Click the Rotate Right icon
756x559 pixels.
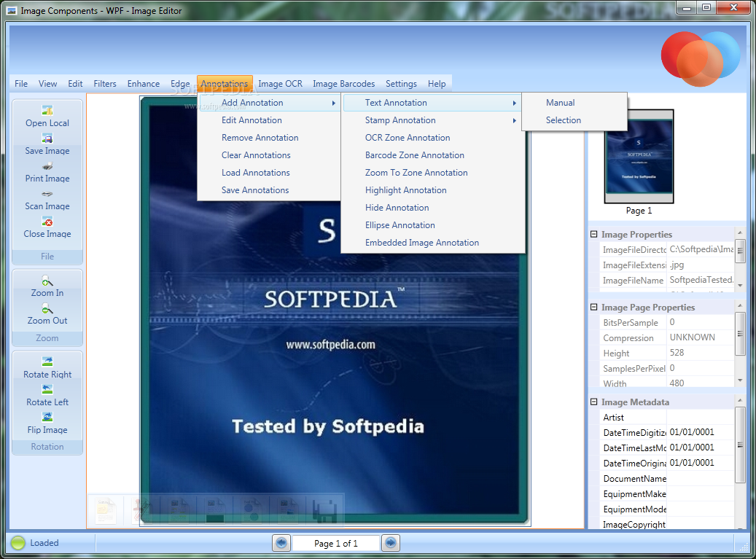pyautogui.click(x=47, y=361)
